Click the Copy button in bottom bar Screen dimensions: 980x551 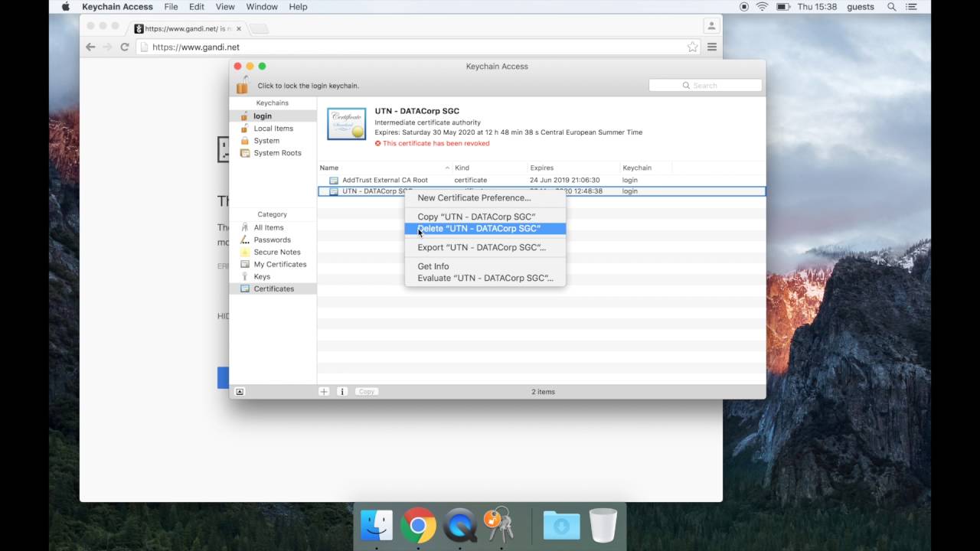[x=367, y=392]
